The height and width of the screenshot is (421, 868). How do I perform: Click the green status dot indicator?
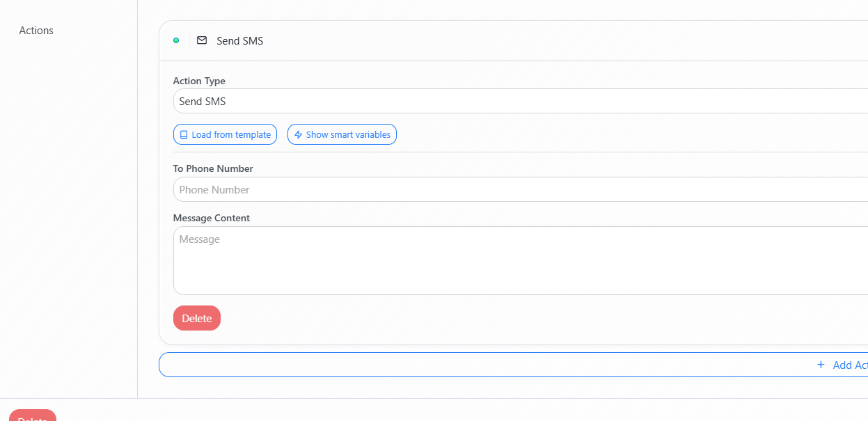(x=176, y=40)
